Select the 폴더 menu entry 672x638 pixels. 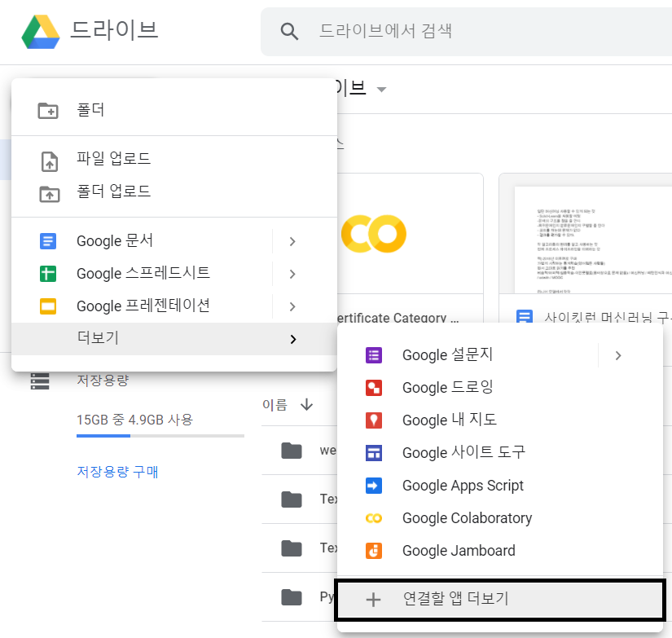point(174,110)
